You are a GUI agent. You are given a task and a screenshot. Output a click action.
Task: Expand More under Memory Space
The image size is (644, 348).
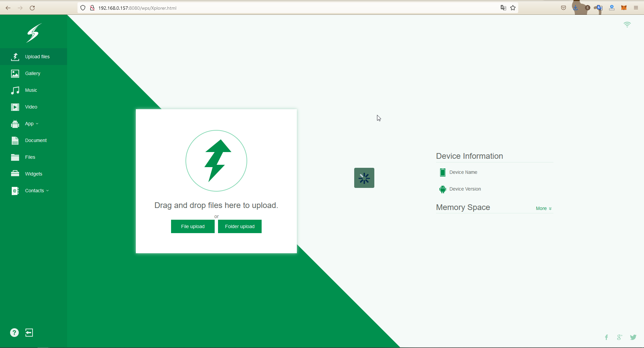[544, 208]
